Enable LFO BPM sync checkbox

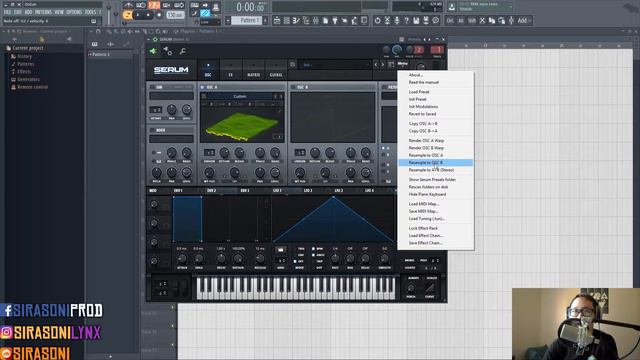click(313, 249)
